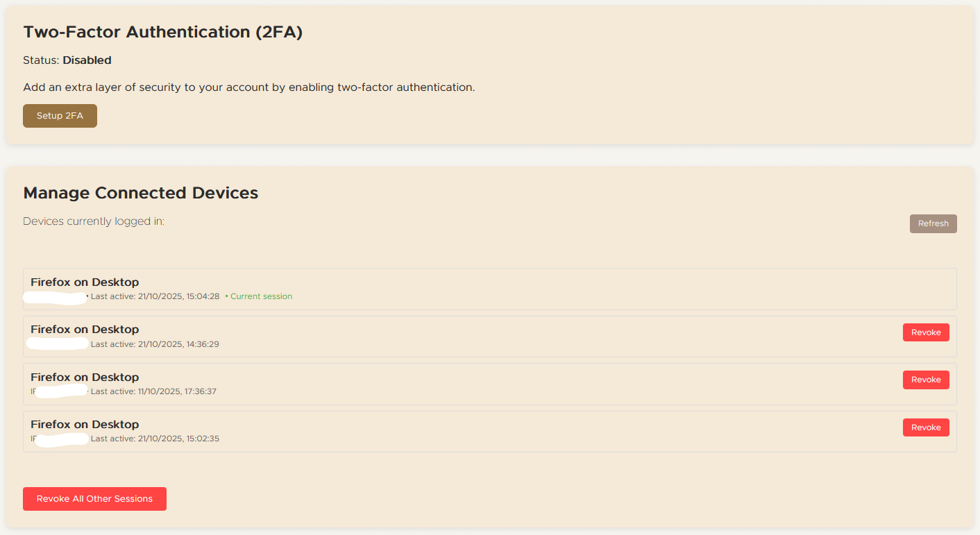Revoke the session from 11/10/2025

coord(926,380)
